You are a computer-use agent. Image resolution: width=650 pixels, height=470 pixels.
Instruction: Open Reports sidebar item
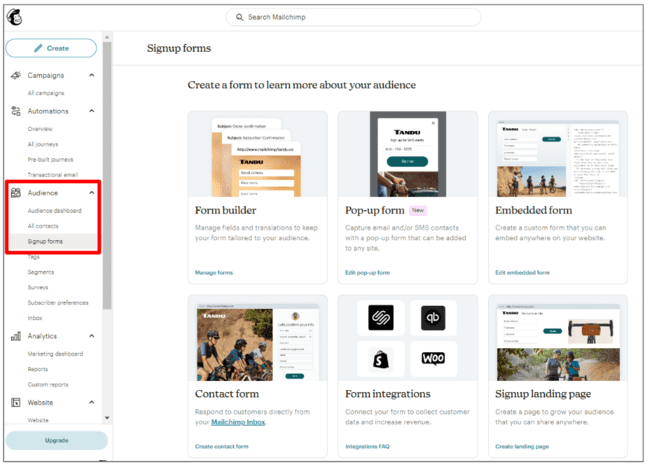click(38, 369)
